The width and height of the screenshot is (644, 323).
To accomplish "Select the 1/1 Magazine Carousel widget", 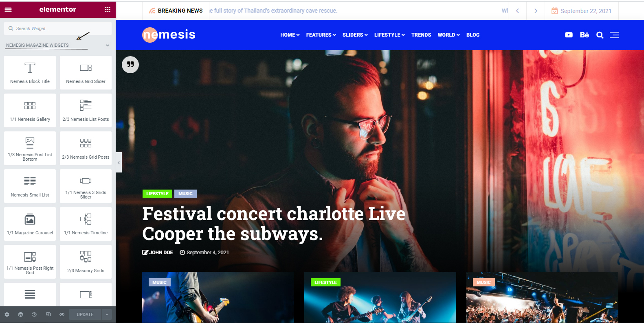I will click(x=30, y=224).
